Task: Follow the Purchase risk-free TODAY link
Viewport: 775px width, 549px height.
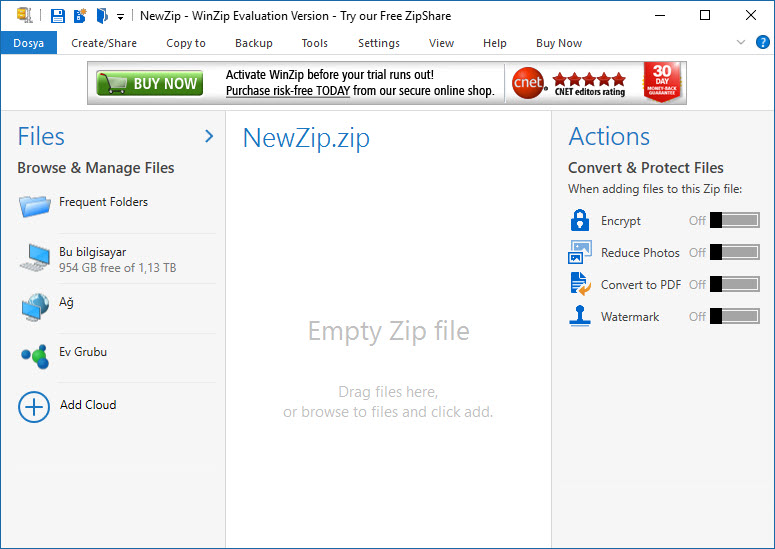Action: (x=288, y=91)
